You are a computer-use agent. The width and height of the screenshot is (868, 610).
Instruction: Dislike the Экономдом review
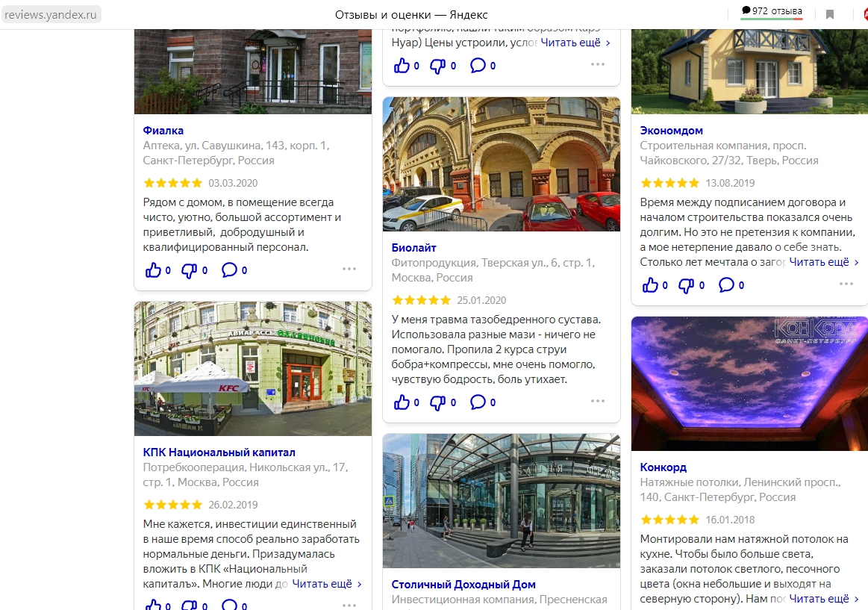pyautogui.click(x=691, y=285)
